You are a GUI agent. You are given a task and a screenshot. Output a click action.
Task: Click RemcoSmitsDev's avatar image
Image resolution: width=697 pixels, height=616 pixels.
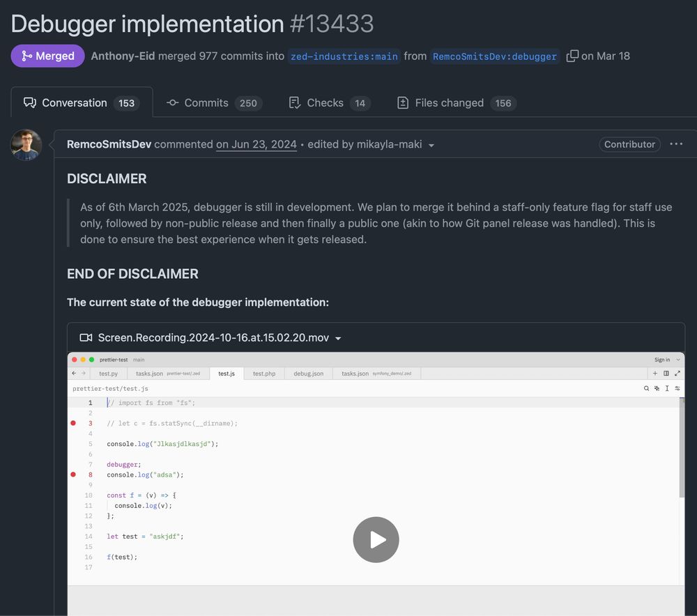[26, 145]
